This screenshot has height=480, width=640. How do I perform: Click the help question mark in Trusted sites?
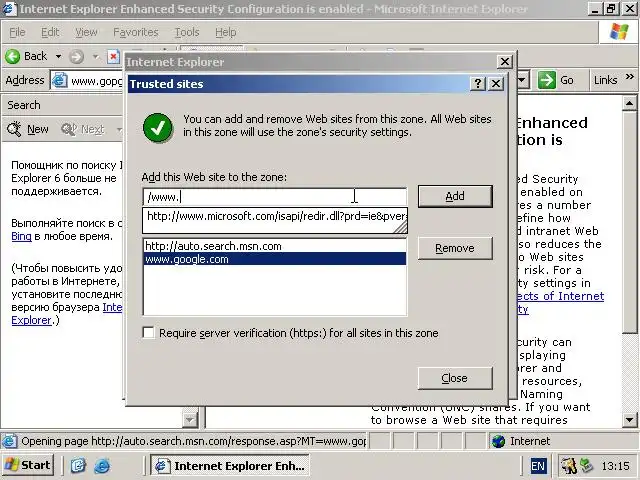point(478,84)
